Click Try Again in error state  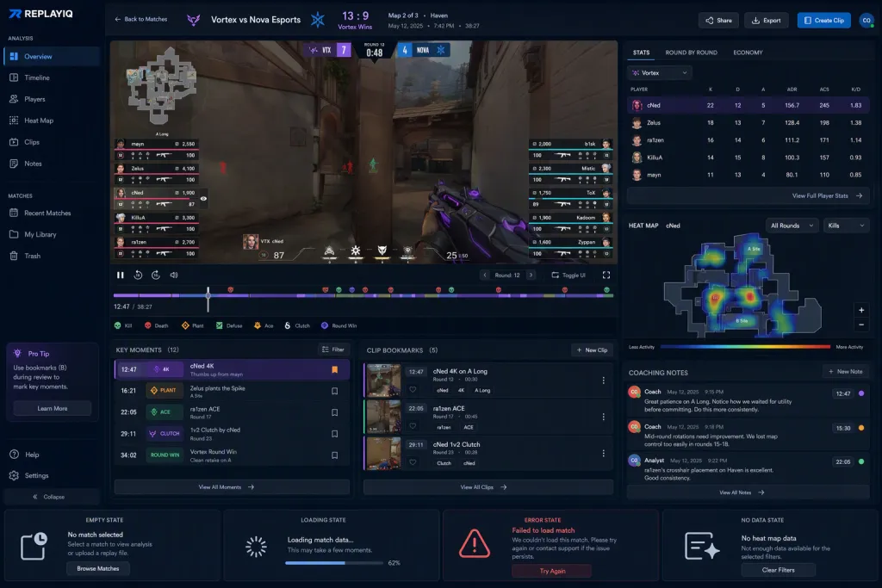click(552, 571)
